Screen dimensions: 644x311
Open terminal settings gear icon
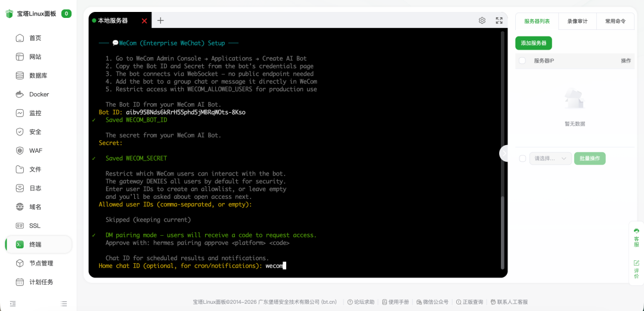point(482,20)
